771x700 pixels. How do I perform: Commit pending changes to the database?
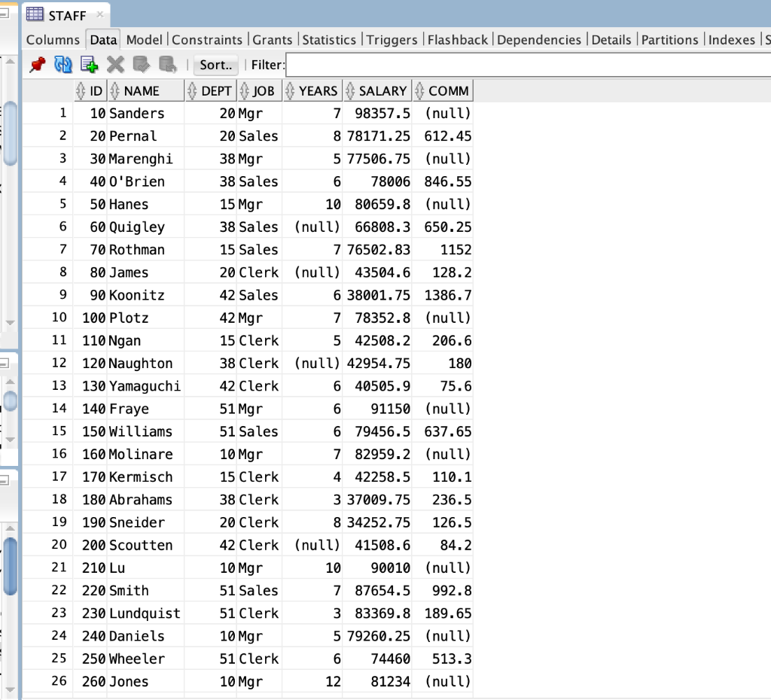coord(141,65)
